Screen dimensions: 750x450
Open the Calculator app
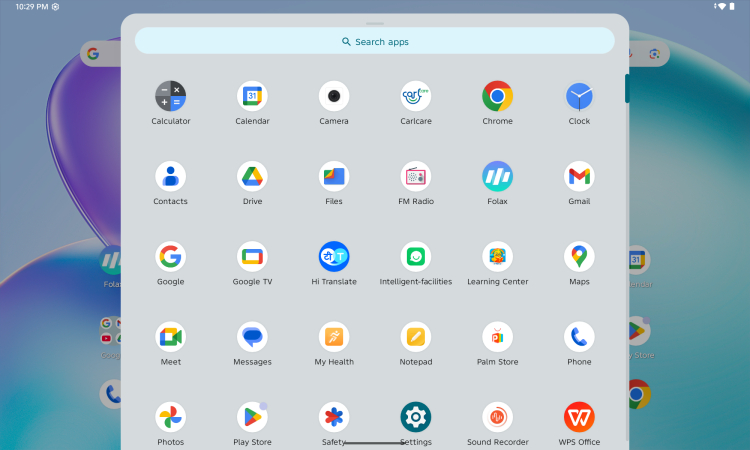170,96
